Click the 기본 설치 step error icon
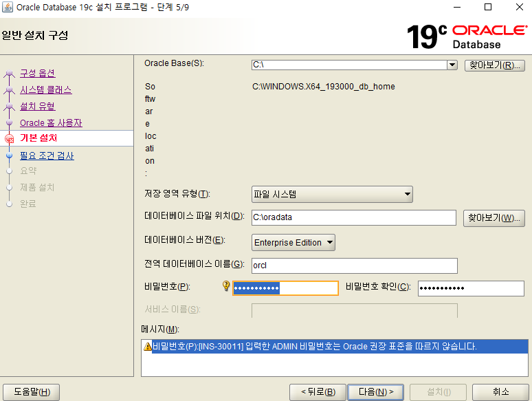 coord(10,138)
